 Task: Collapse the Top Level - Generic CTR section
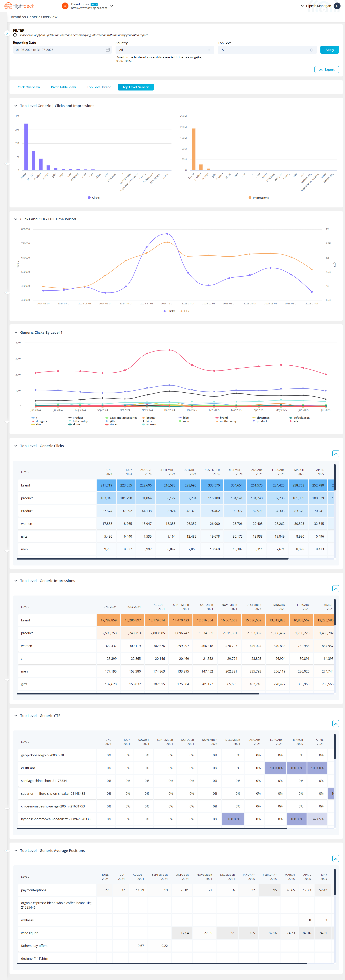[x=16, y=716]
